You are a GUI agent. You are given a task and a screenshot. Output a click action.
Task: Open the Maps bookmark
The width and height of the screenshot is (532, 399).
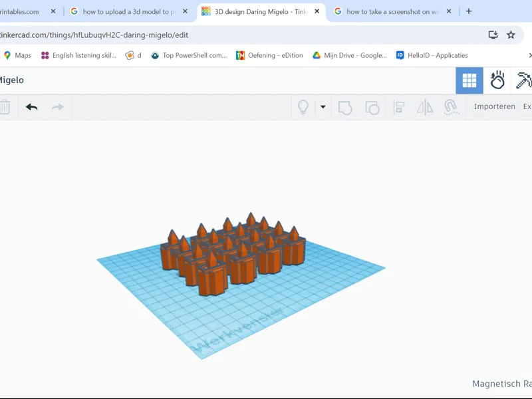pyautogui.click(x=17, y=55)
